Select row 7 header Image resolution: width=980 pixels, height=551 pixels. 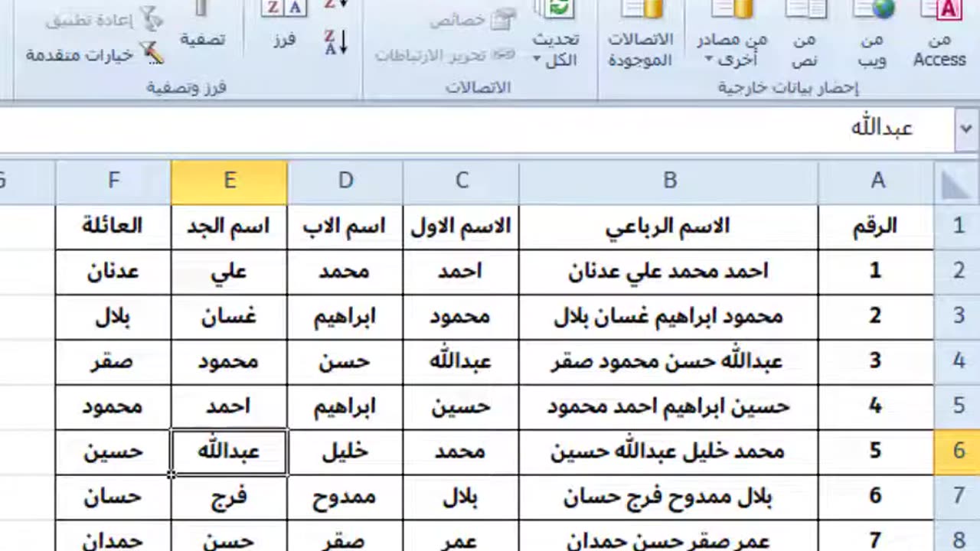pos(958,497)
